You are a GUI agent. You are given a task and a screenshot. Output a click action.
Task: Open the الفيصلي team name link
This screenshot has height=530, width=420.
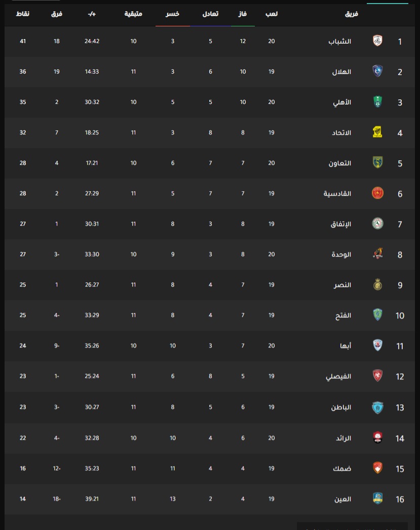tap(338, 376)
